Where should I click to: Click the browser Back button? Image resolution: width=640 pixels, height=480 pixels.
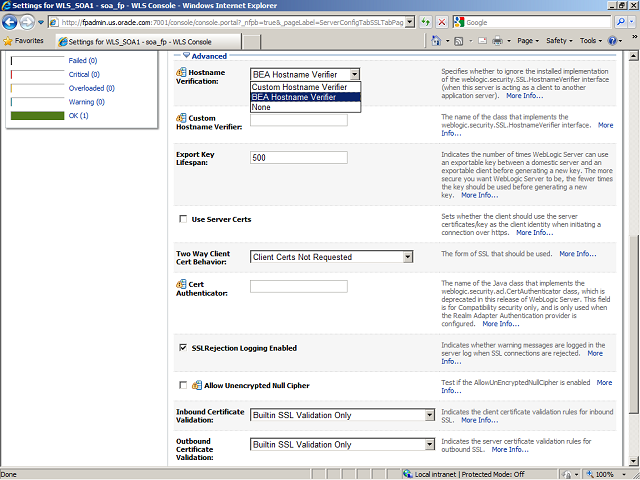(x=12, y=22)
